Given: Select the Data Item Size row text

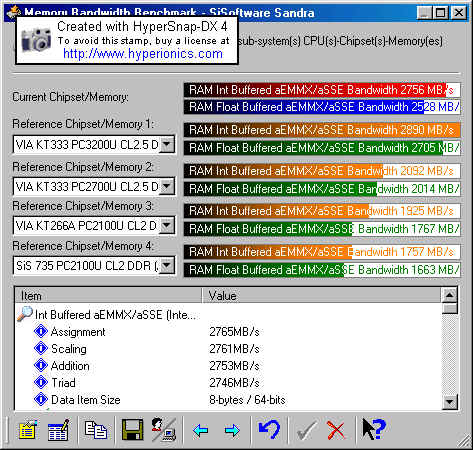Looking at the screenshot, I should (85, 400).
